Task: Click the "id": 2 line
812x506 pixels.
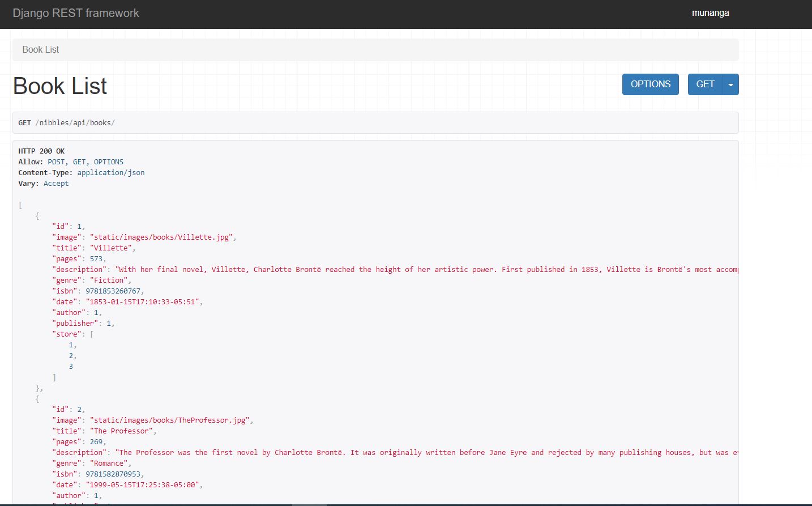Action: pyautogui.click(x=68, y=409)
